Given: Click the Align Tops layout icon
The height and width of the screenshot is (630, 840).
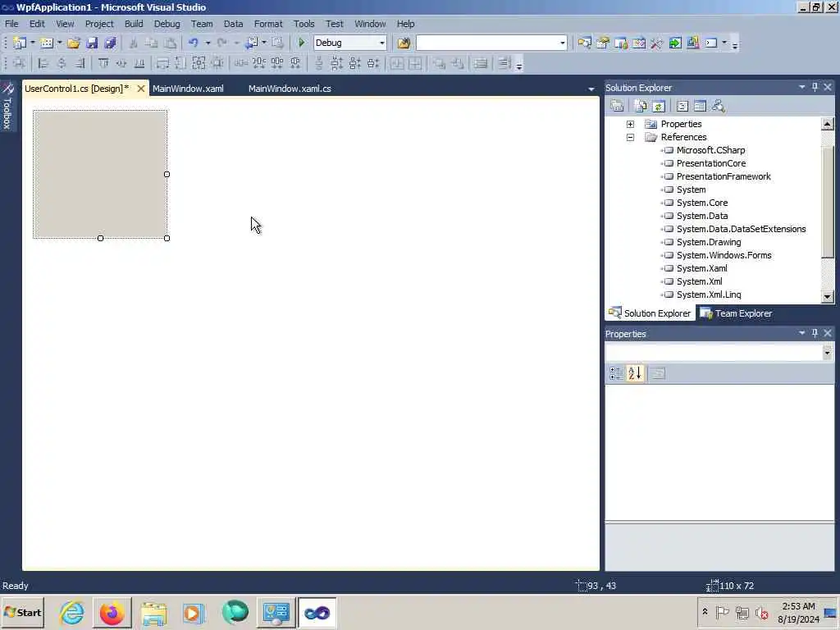Looking at the screenshot, I should pyautogui.click(x=103, y=64).
